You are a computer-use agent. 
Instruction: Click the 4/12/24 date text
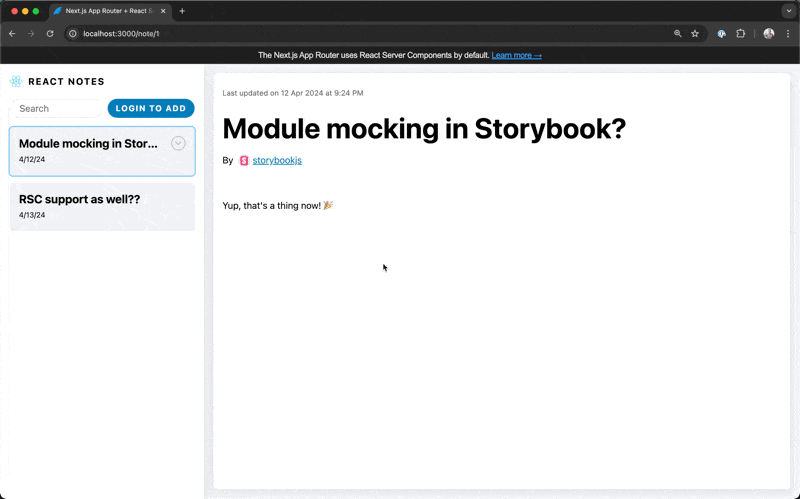coord(32,159)
